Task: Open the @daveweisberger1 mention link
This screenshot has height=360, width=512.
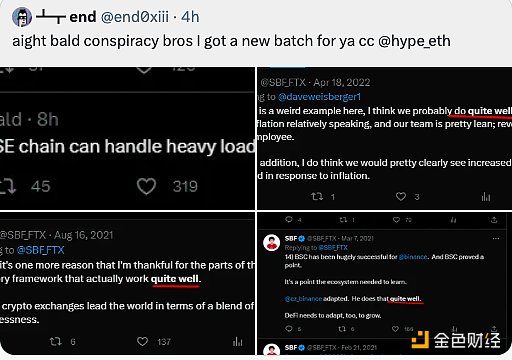Action: pos(319,97)
